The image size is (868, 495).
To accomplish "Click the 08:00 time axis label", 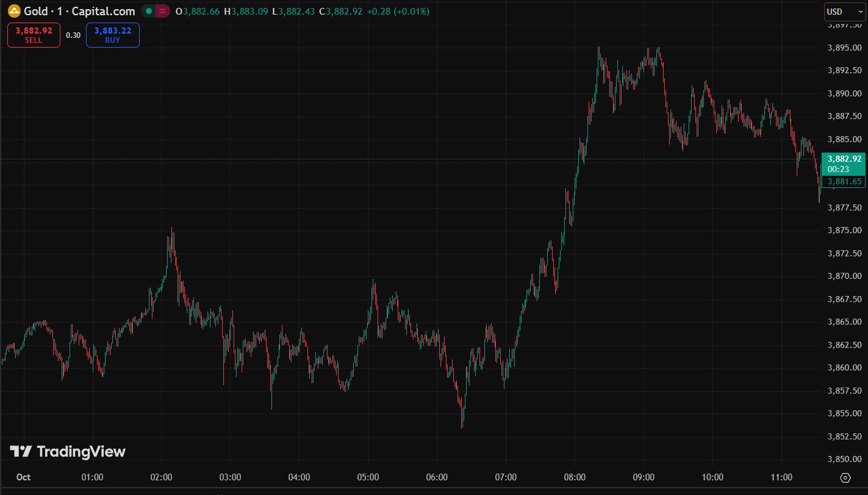I will [x=575, y=477].
